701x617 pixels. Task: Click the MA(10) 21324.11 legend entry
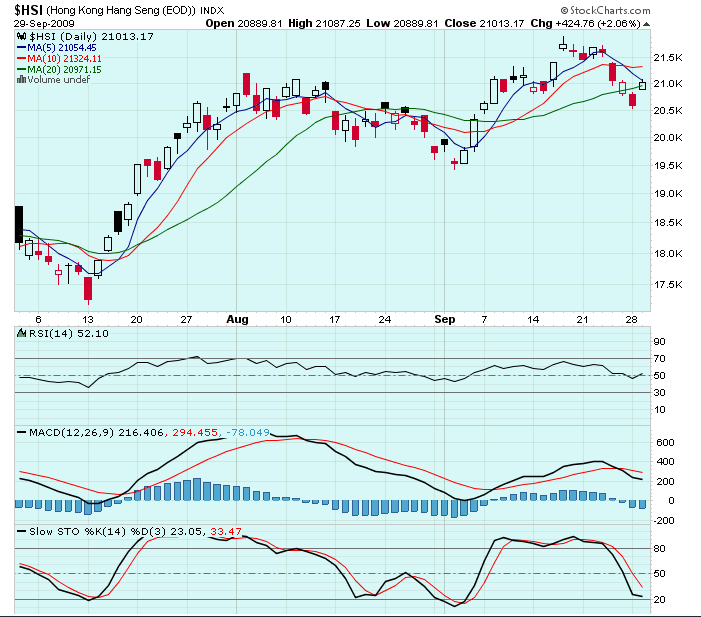tap(59, 59)
